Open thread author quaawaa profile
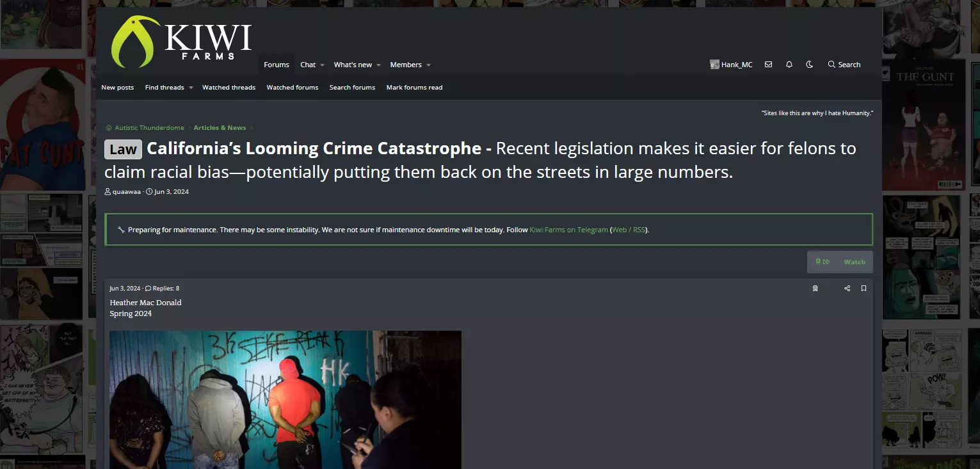Viewport: 980px width, 469px height. point(127,192)
